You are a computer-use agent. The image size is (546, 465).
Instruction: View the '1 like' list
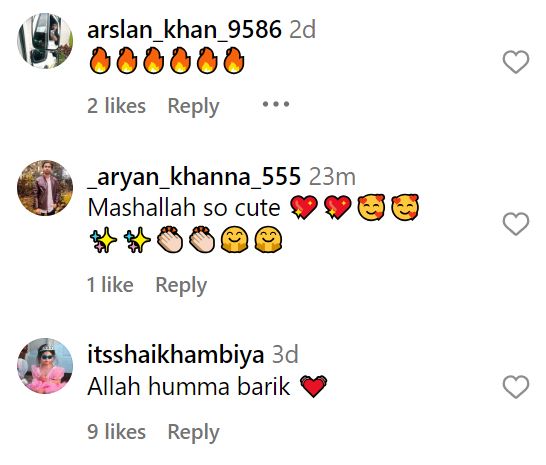pos(110,285)
